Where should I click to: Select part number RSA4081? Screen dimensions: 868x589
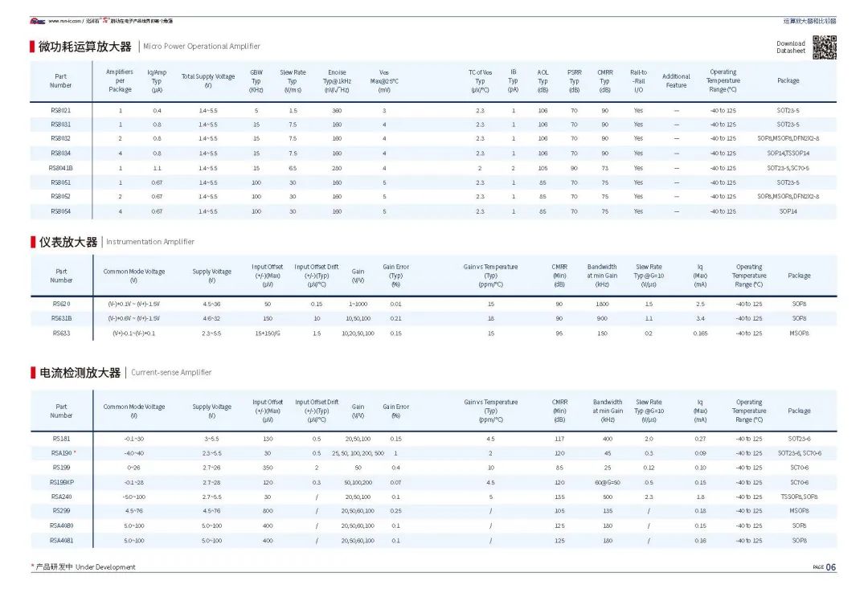point(61,541)
